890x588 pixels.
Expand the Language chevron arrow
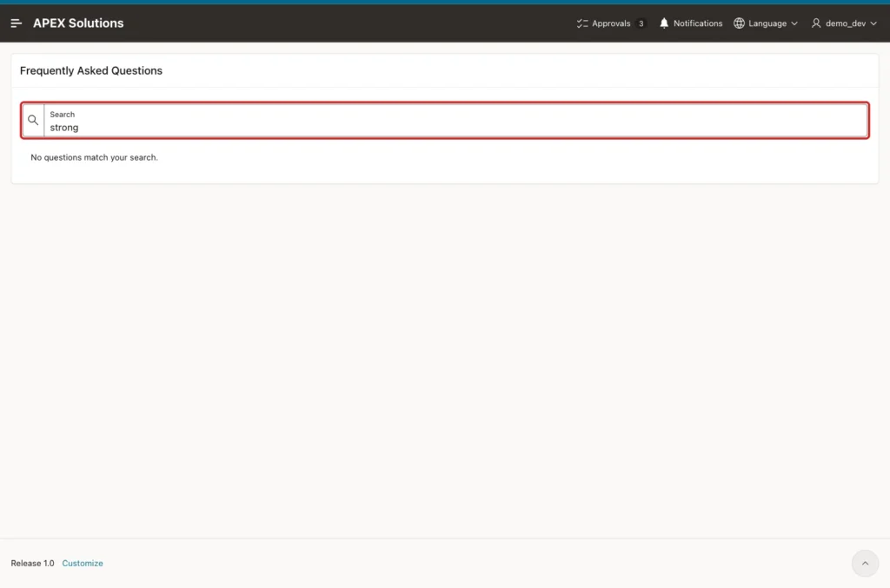tap(794, 23)
